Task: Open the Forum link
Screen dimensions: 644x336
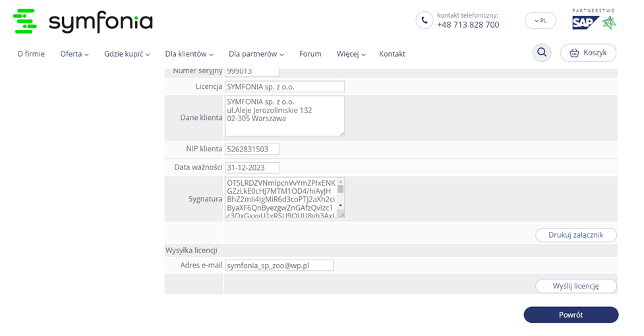Action: click(310, 54)
